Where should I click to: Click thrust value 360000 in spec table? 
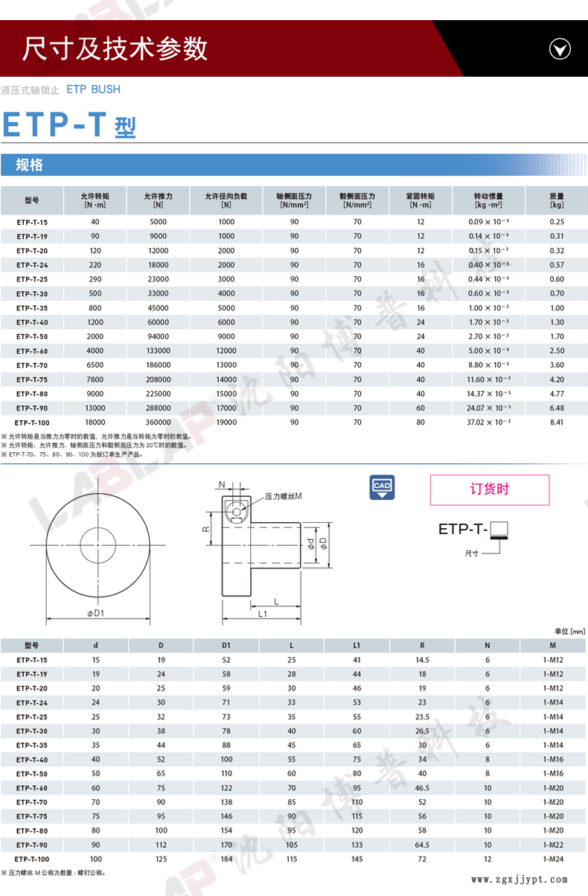[x=159, y=422]
